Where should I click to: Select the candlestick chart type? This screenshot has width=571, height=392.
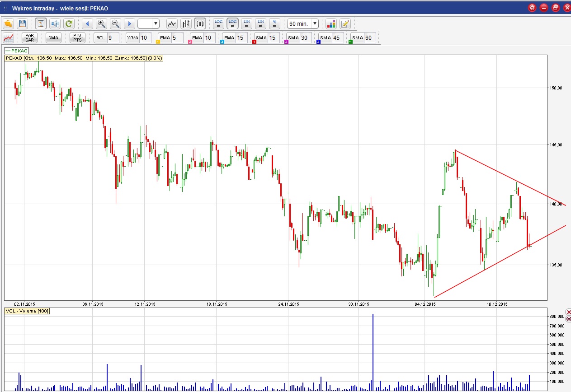click(x=200, y=23)
